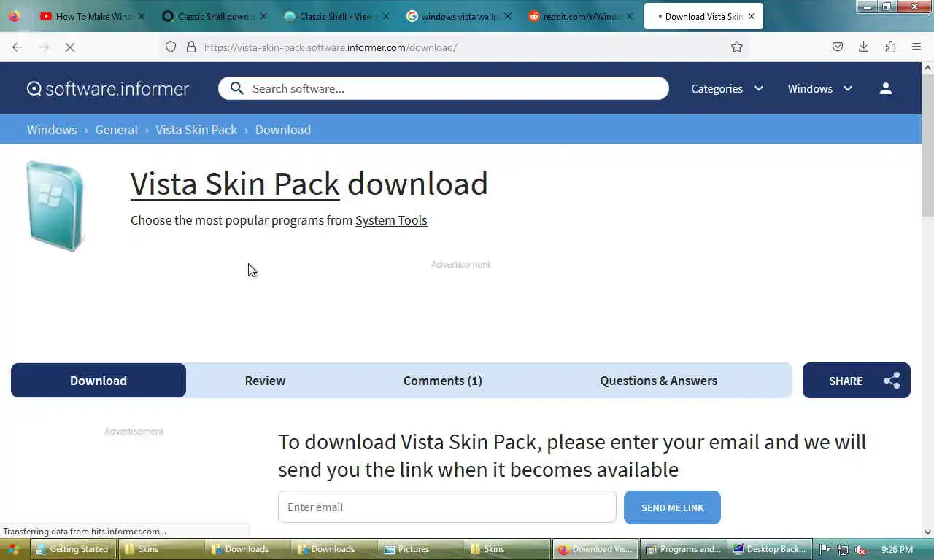
Task: Close the Classic Shell download tab
Action: point(263,16)
